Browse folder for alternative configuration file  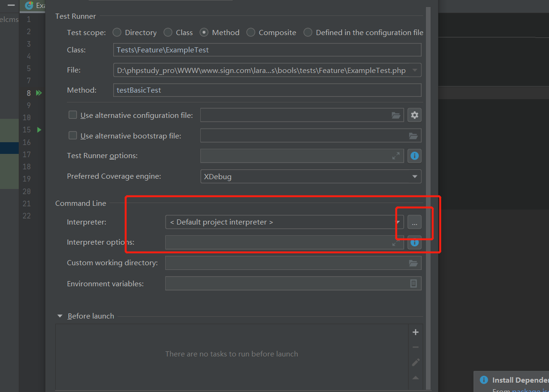395,115
